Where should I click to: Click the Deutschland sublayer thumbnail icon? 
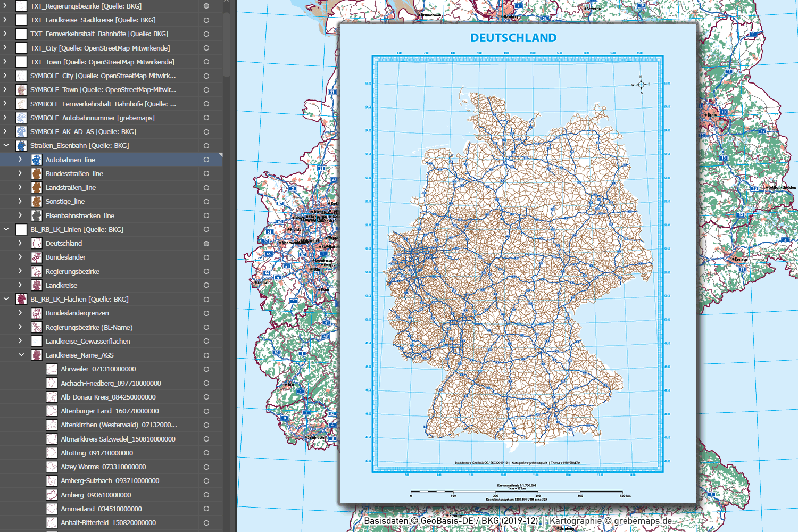point(37,243)
